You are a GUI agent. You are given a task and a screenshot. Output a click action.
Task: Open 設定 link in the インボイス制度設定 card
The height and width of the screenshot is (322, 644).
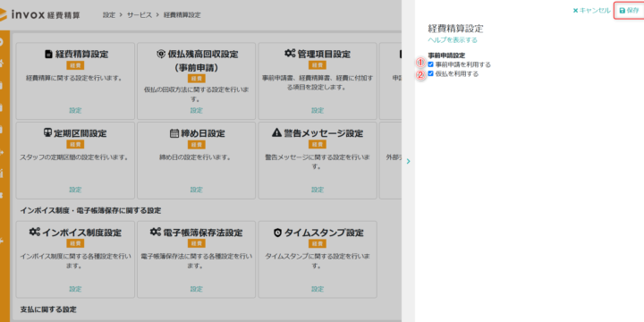[75, 289]
